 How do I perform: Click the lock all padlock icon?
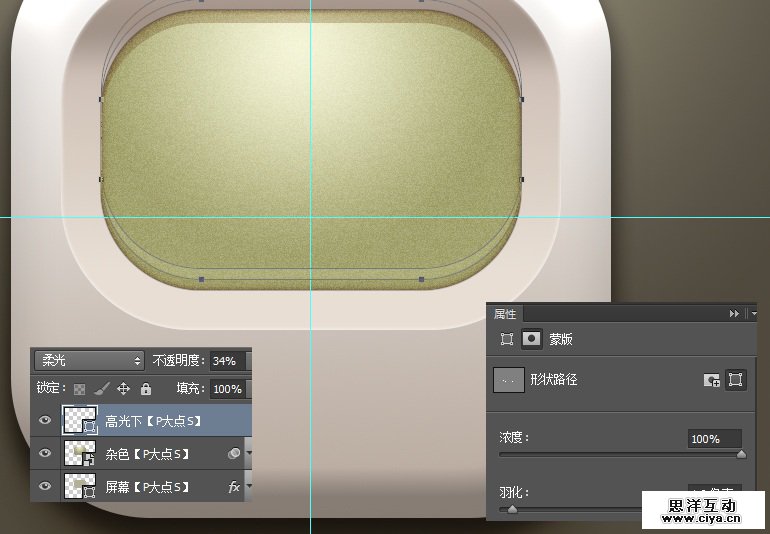pyautogui.click(x=146, y=389)
